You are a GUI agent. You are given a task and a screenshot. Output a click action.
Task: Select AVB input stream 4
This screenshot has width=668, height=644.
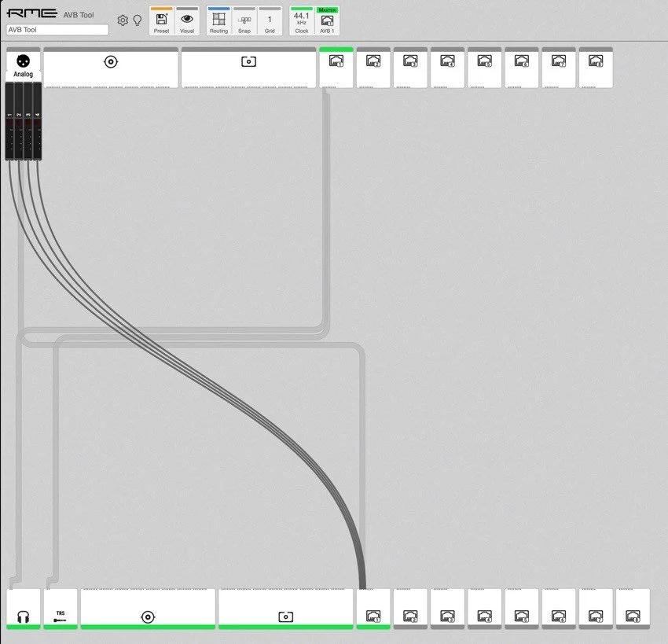447,68
